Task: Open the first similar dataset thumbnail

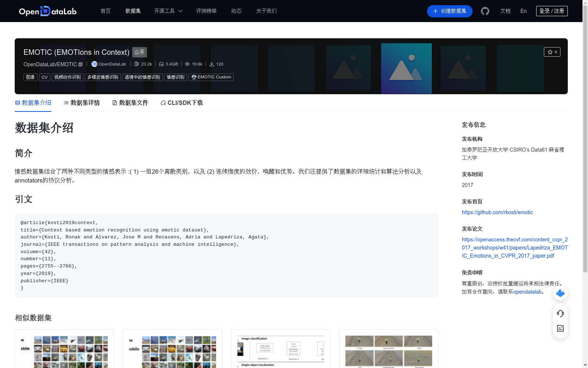Action: (64, 351)
